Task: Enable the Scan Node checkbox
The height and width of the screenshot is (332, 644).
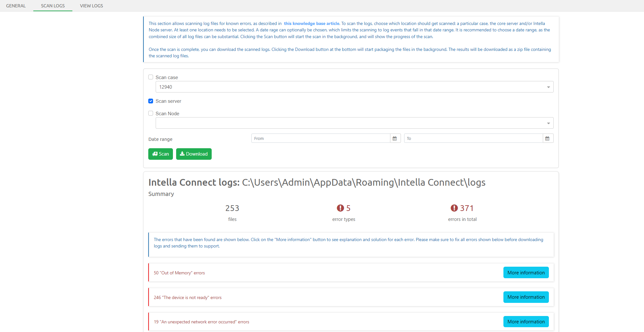Action: (x=151, y=113)
